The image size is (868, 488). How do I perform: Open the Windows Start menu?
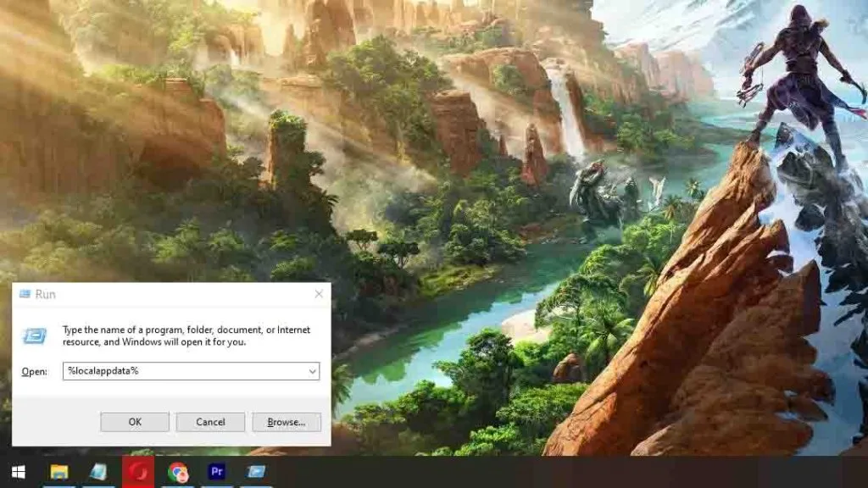19,472
